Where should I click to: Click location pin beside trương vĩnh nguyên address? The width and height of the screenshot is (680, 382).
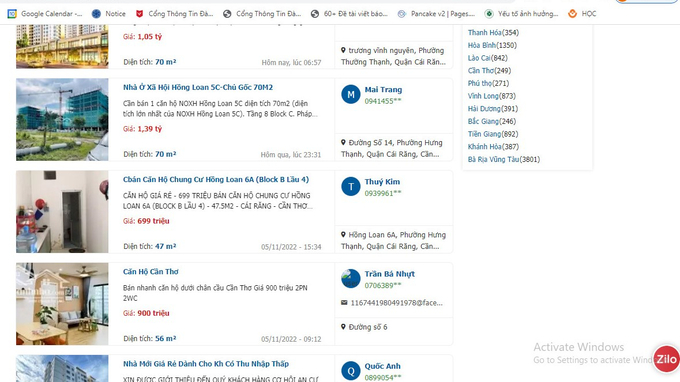(343, 50)
